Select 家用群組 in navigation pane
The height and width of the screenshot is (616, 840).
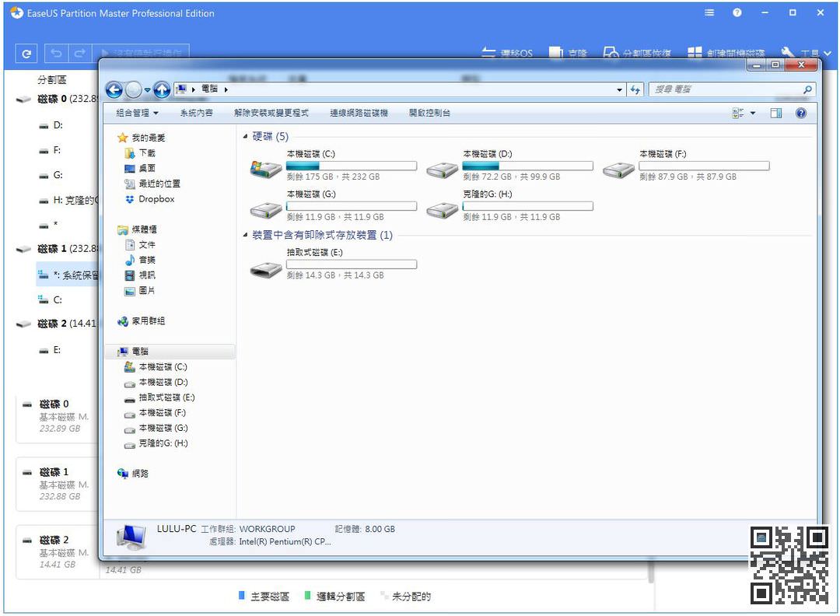click(x=141, y=321)
